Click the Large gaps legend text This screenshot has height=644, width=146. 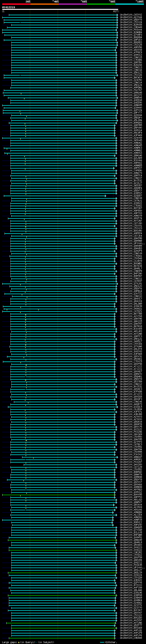point(28,642)
